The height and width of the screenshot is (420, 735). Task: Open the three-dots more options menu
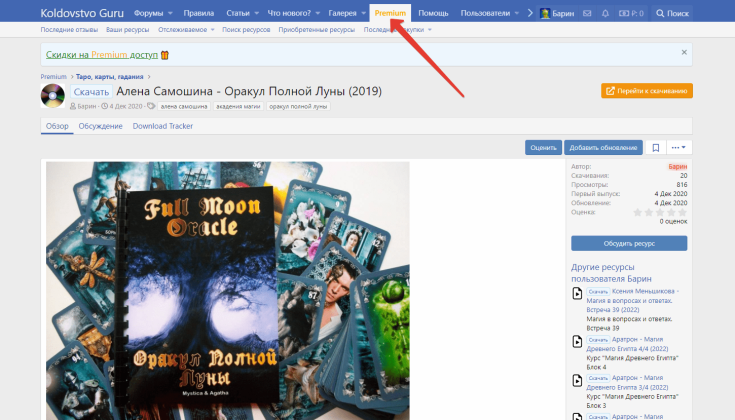(678, 148)
